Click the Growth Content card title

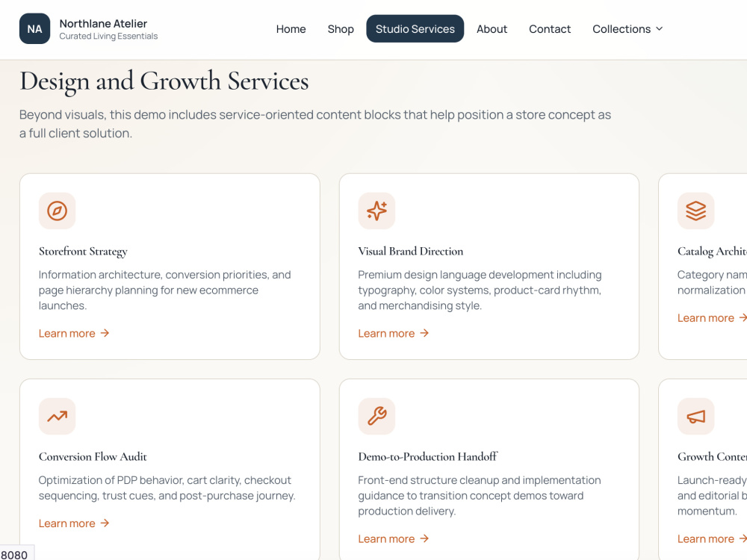pos(712,457)
